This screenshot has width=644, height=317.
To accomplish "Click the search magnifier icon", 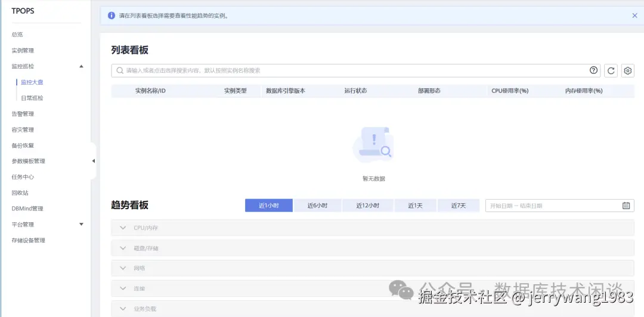I will click(x=120, y=71).
